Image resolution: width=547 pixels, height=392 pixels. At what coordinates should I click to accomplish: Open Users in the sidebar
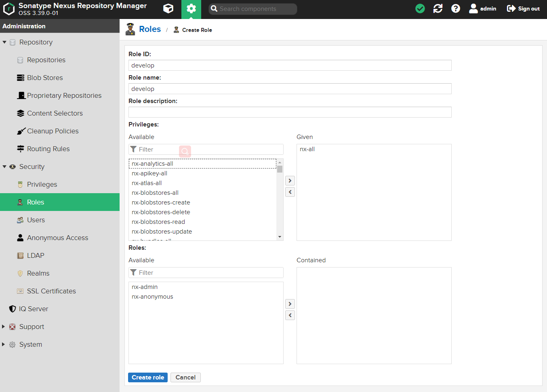(60, 220)
